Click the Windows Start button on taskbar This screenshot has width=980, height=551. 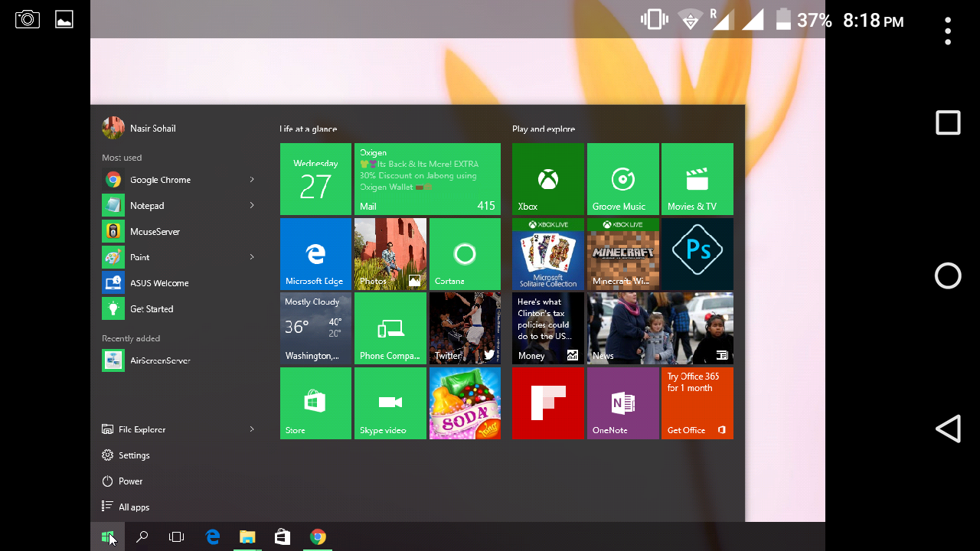point(108,537)
